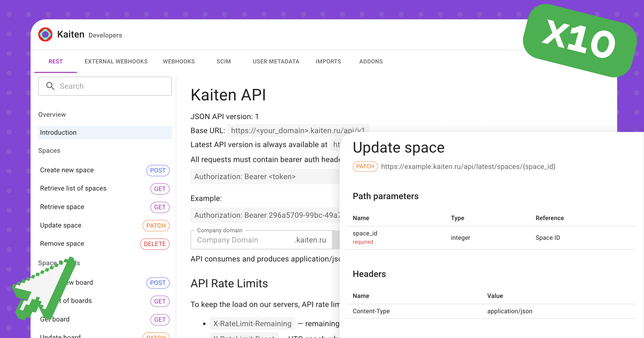Screen dimensions: 644x338
Task: Click the Headers section heading
Action: click(369, 274)
